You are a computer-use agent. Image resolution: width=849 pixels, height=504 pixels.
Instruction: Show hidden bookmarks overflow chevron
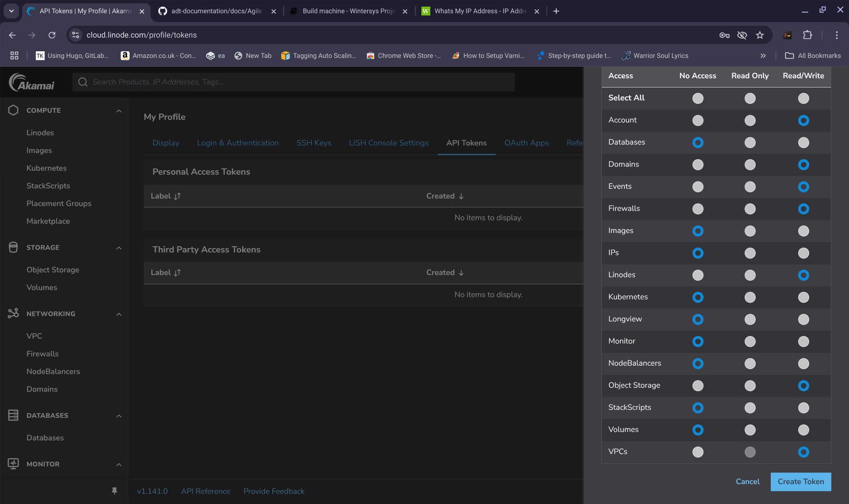pyautogui.click(x=763, y=56)
